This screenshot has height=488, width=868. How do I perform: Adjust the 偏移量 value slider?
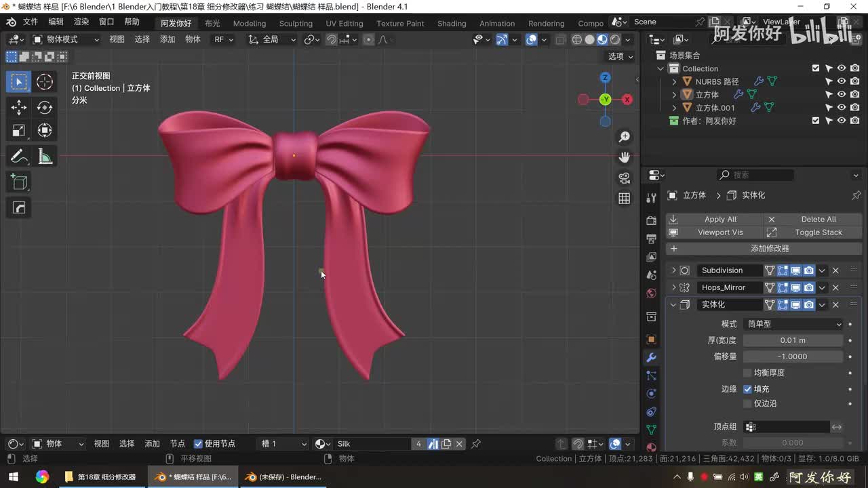pyautogui.click(x=793, y=357)
